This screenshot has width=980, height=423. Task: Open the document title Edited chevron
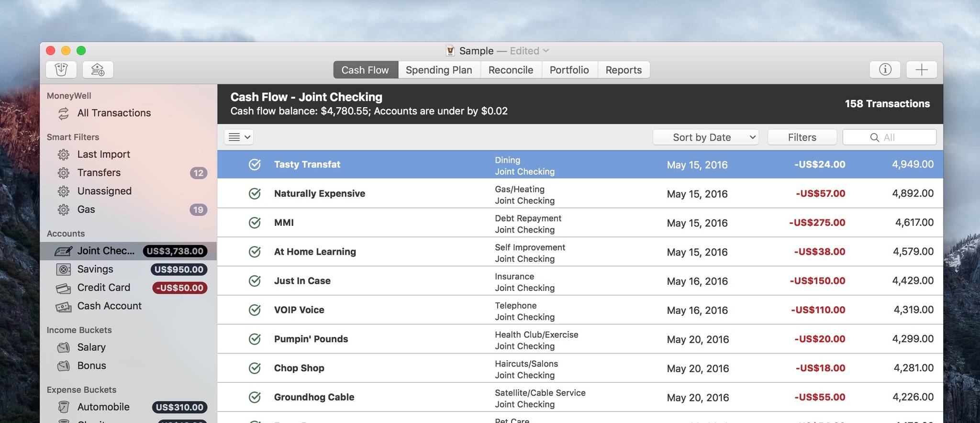546,51
